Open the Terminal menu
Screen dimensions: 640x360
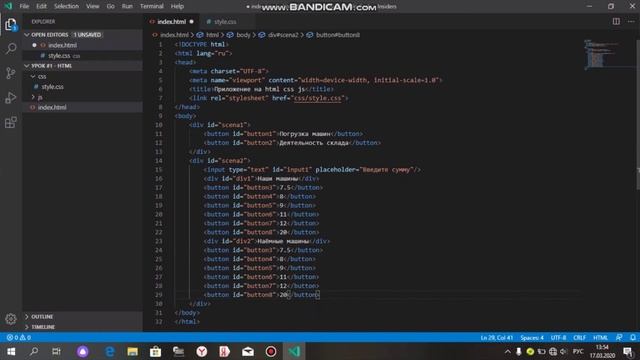152,6
